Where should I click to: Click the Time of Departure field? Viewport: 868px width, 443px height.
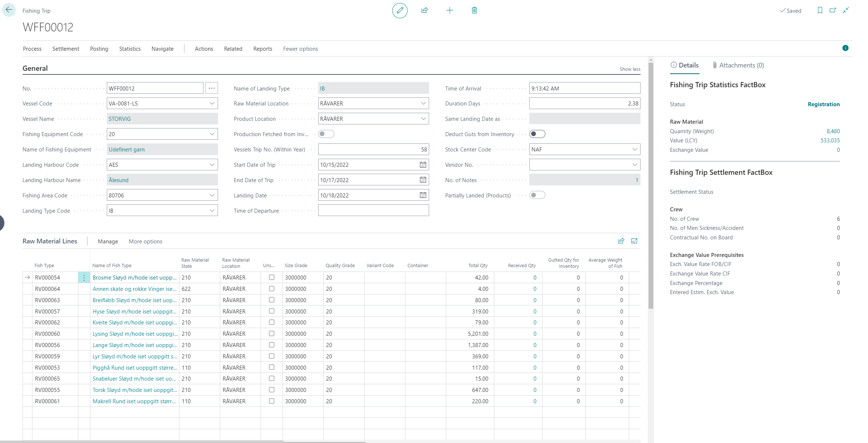pyautogui.click(x=373, y=211)
